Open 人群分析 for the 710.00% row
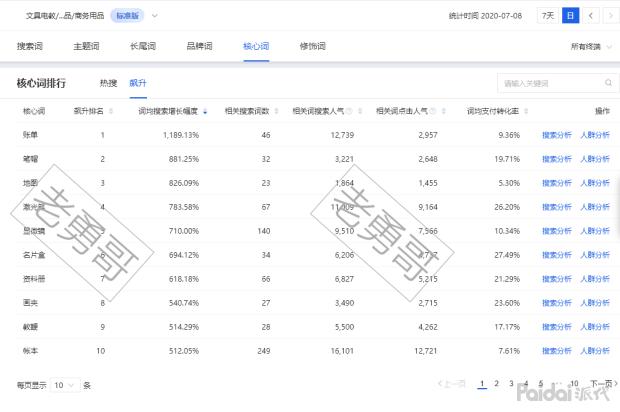 coord(595,231)
